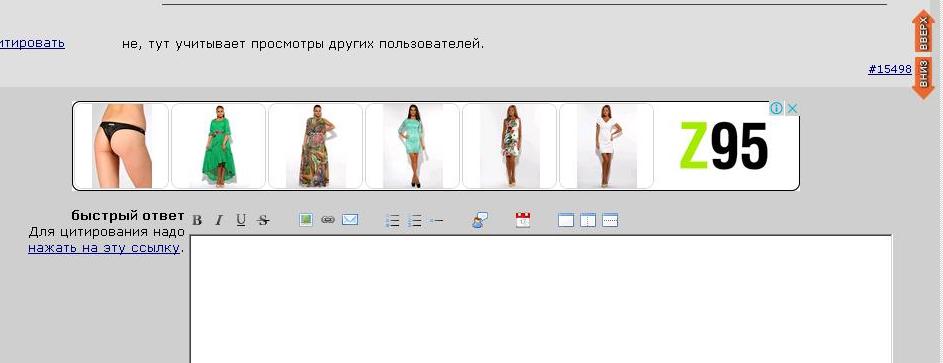943x363 pixels.
Task: Insert a quote with the user speech icon
Action: click(x=479, y=221)
